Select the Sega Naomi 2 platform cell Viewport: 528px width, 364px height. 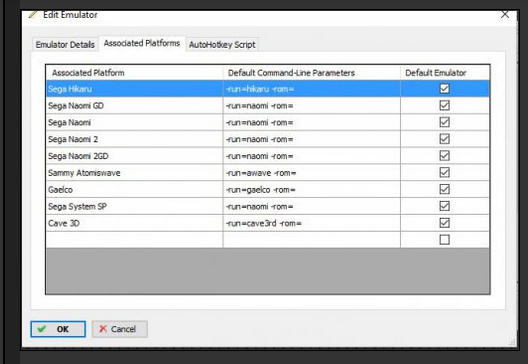pyautogui.click(x=134, y=139)
